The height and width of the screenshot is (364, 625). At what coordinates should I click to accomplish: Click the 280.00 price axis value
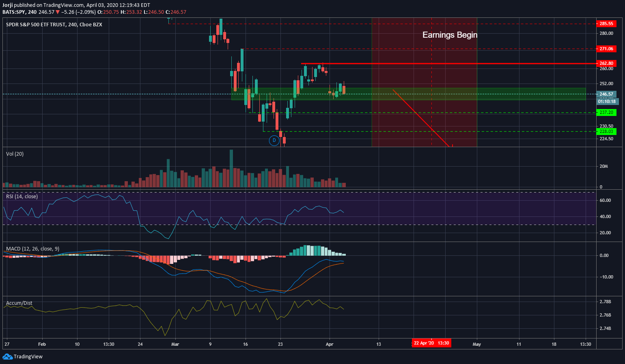[606, 33]
